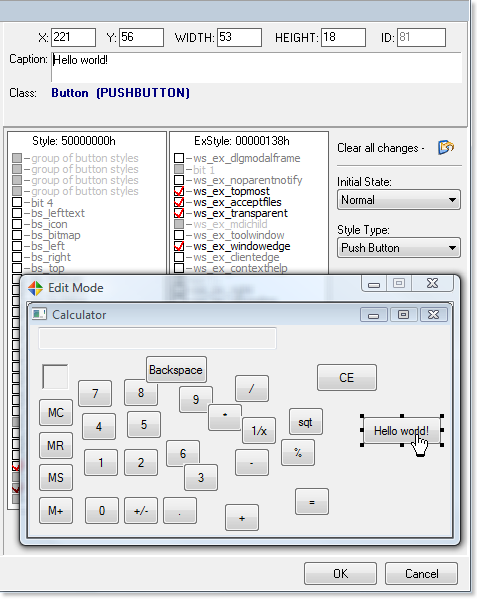The width and height of the screenshot is (477, 600).
Task: Click the Cancel button
Action: click(422, 574)
